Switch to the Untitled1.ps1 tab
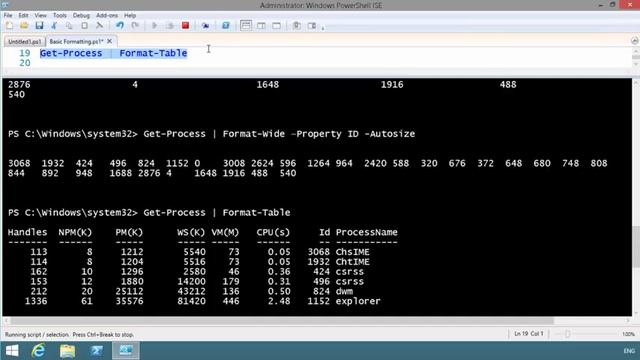640x360 pixels. click(24, 42)
